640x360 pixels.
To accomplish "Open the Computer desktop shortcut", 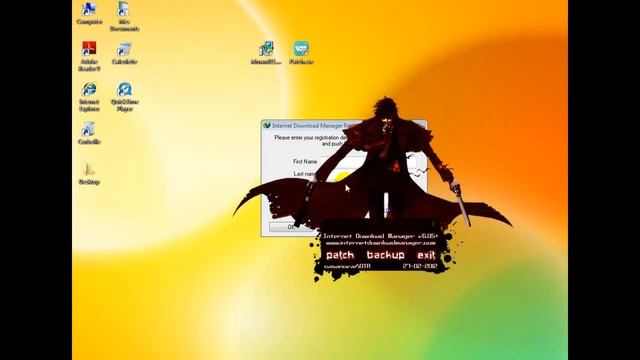I will pos(89,13).
